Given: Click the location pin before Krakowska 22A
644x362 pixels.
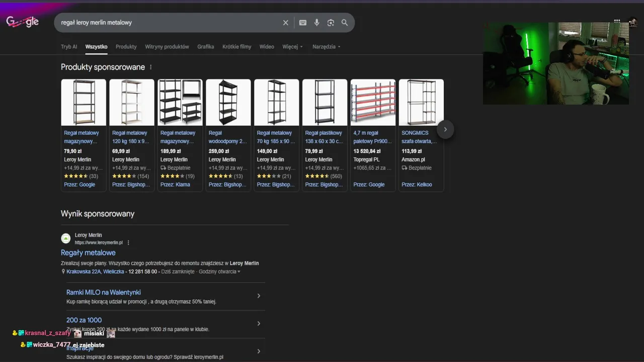Looking at the screenshot, I should [63, 271].
